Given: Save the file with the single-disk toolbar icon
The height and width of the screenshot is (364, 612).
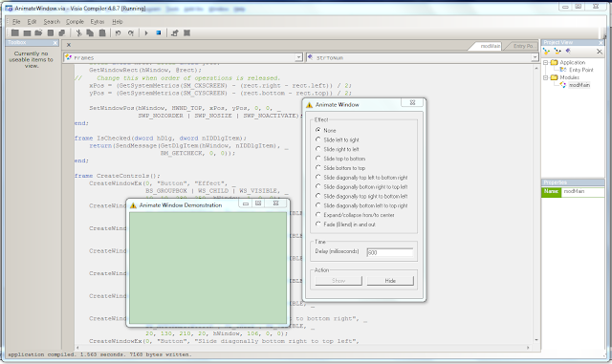Looking at the screenshot, I should pyautogui.click(x=51, y=33).
